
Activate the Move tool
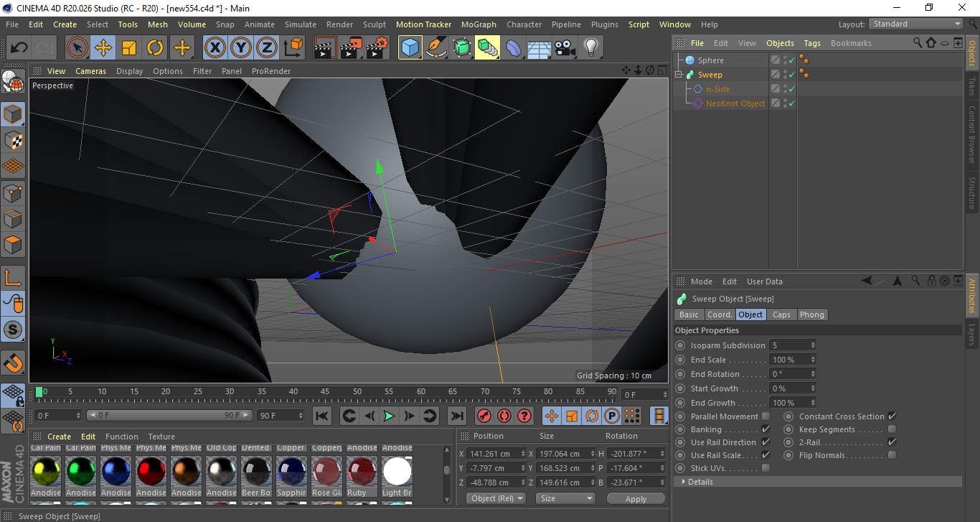click(x=103, y=48)
